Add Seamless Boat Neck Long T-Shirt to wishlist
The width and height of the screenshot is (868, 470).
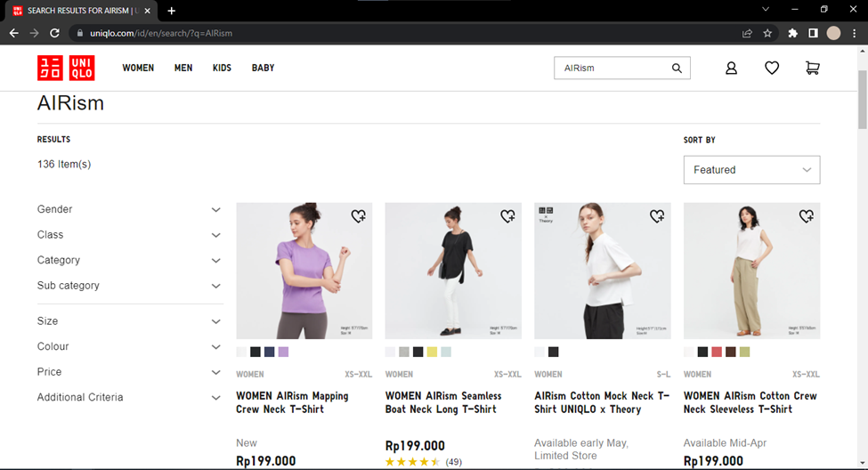507,216
